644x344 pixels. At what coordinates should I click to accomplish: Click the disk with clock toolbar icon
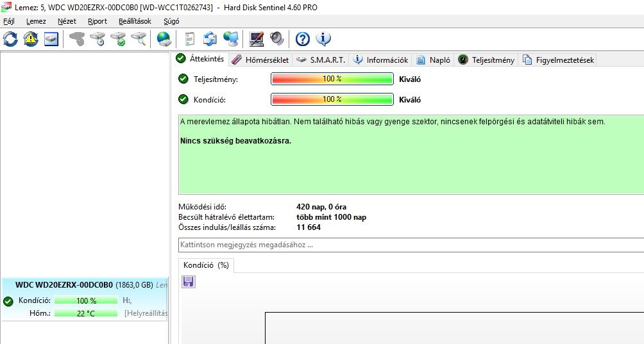point(97,39)
